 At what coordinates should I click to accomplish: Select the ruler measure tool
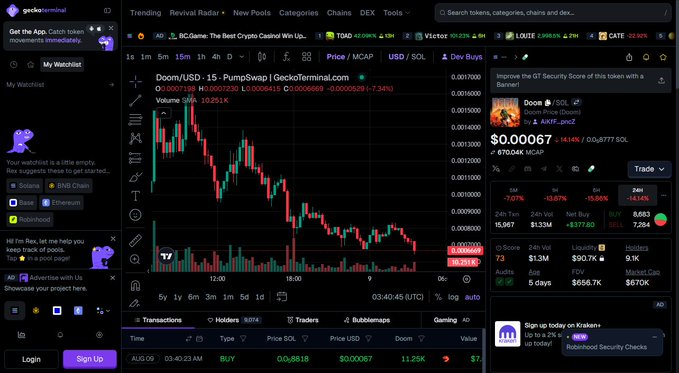136,240
